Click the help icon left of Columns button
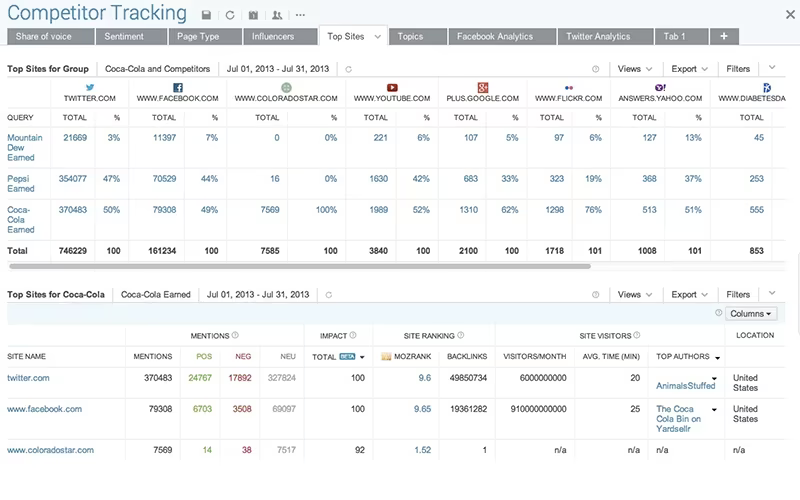This screenshot has height=500, width=800. click(718, 313)
